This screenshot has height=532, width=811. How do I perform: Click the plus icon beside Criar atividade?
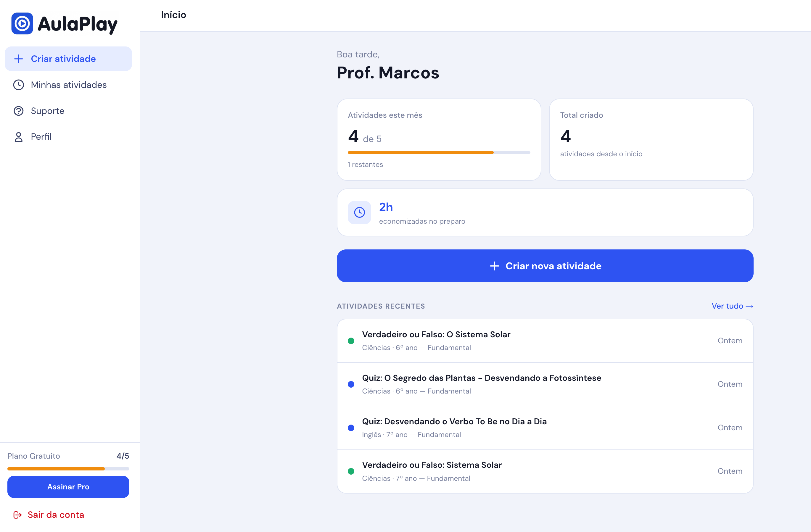tap(18, 59)
